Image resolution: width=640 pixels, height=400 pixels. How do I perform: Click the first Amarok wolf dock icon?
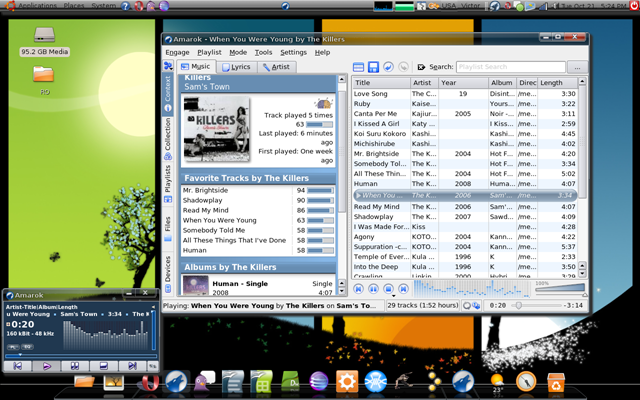[x=176, y=381]
